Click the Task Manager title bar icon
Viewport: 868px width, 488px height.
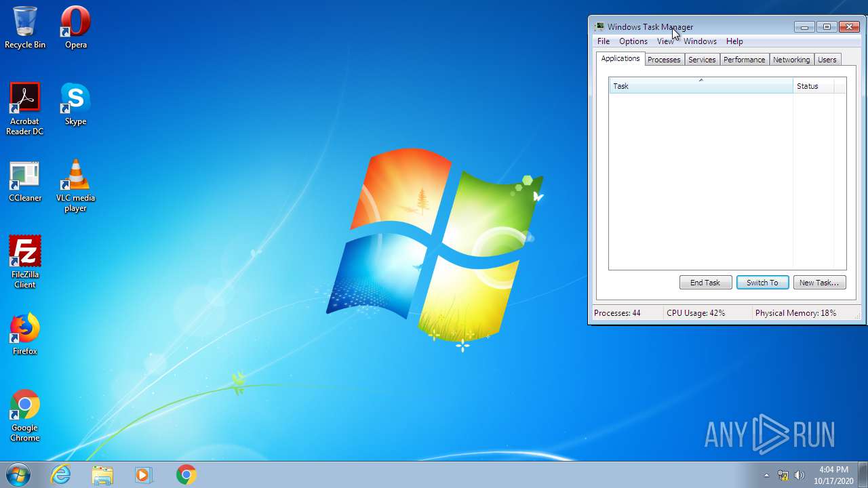[599, 27]
